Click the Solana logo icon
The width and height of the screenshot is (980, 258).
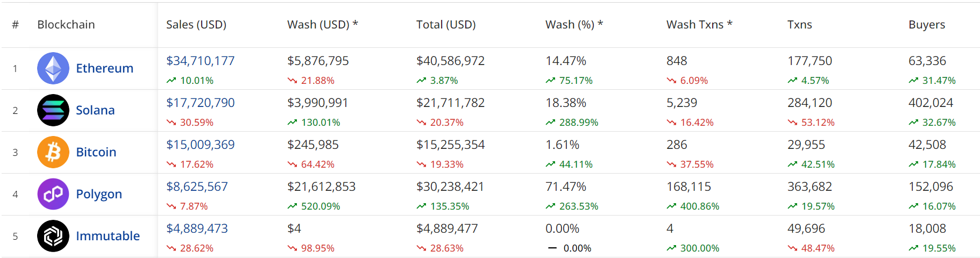[53, 110]
